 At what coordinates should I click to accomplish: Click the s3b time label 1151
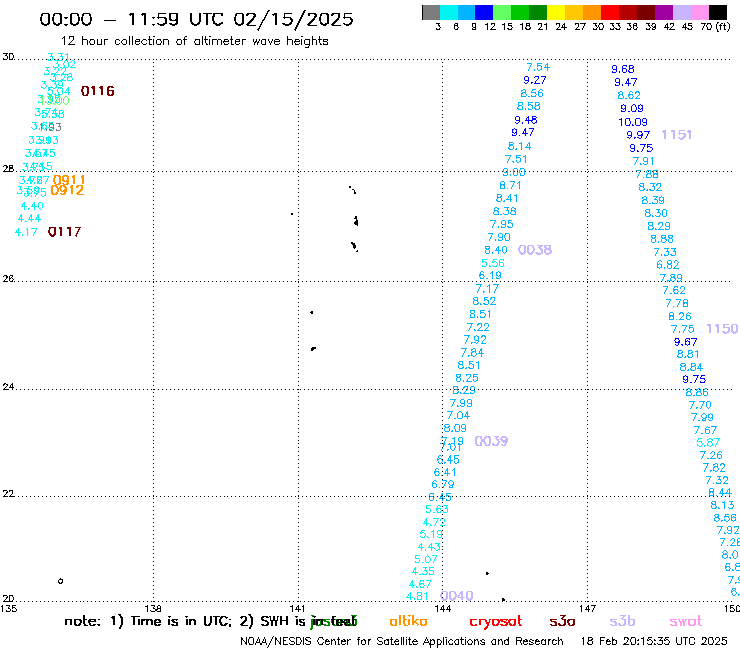677,135
